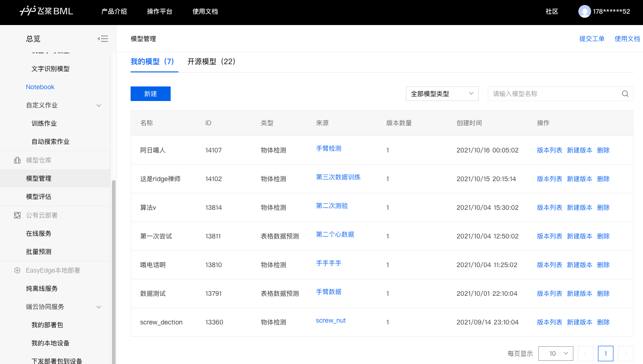Open 第三次数据训练 source link
This screenshot has height=364, width=643.
pyautogui.click(x=338, y=177)
